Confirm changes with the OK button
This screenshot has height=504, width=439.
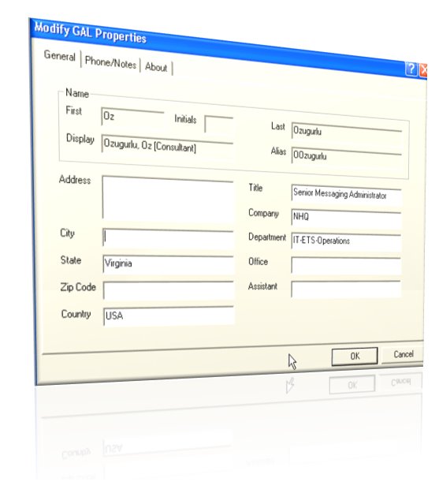[355, 357]
